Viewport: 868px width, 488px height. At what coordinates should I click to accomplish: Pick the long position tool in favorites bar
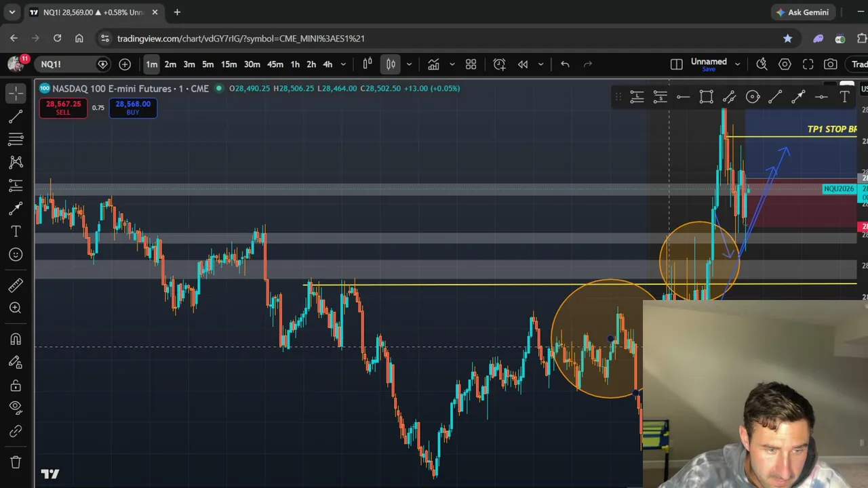click(x=637, y=98)
